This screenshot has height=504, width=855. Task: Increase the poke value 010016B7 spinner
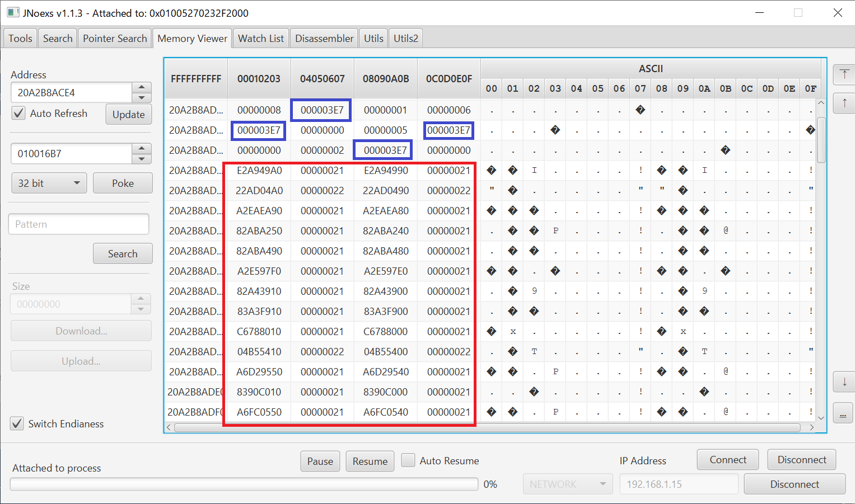tap(142, 148)
